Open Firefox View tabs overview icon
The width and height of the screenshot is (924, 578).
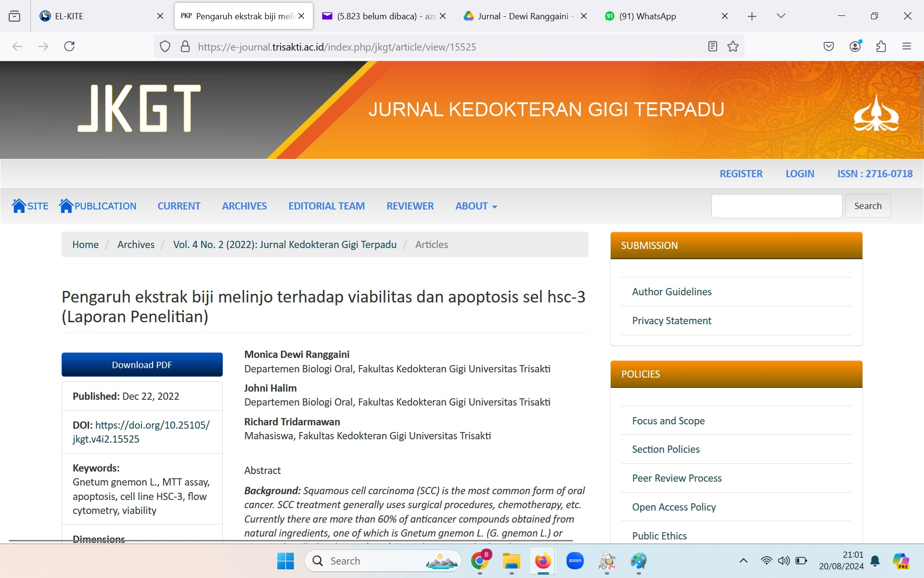click(x=14, y=16)
